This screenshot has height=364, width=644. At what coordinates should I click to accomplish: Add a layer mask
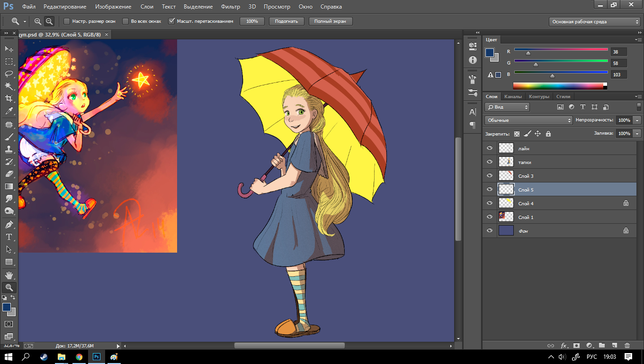point(576,346)
